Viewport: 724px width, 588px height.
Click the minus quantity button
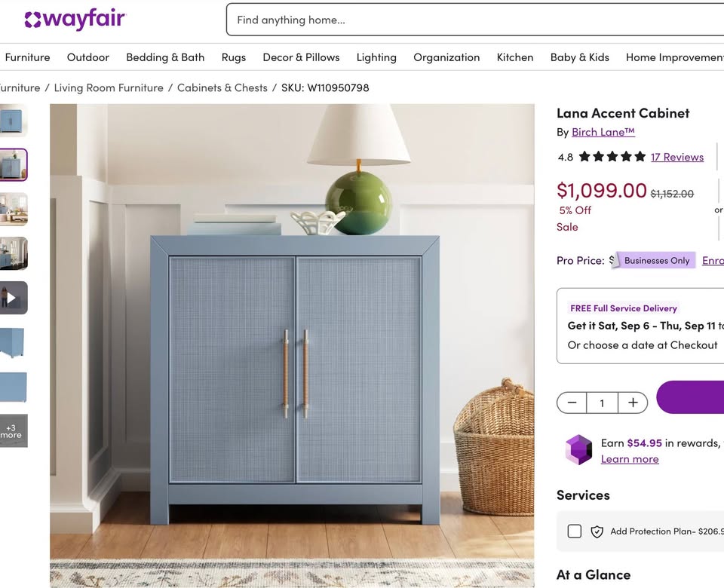pyautogui.click(x=572, y=403)
